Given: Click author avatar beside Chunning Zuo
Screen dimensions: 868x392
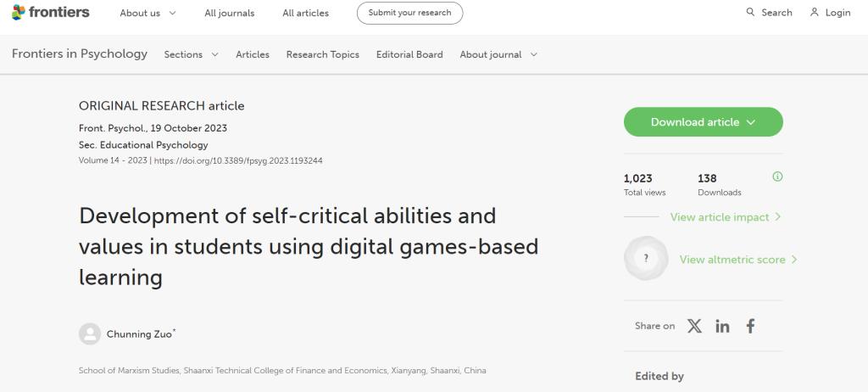Looking at the screenshot, I should pos(89,334).
